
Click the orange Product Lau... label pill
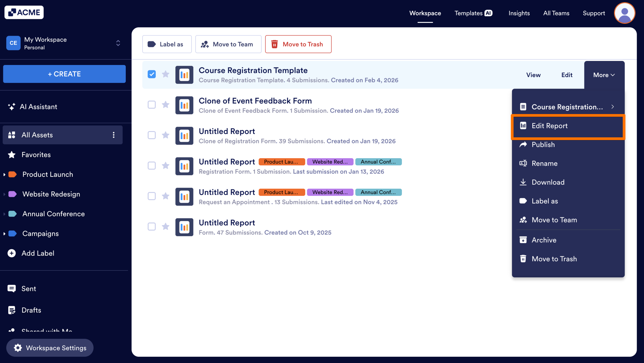click(281, 161)
